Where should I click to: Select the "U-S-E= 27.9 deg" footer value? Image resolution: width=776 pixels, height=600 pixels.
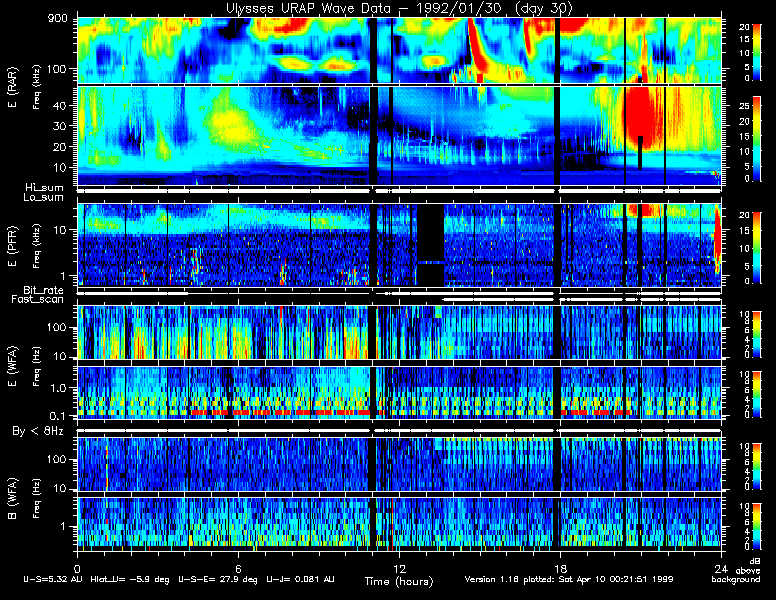tap(218, 579)
